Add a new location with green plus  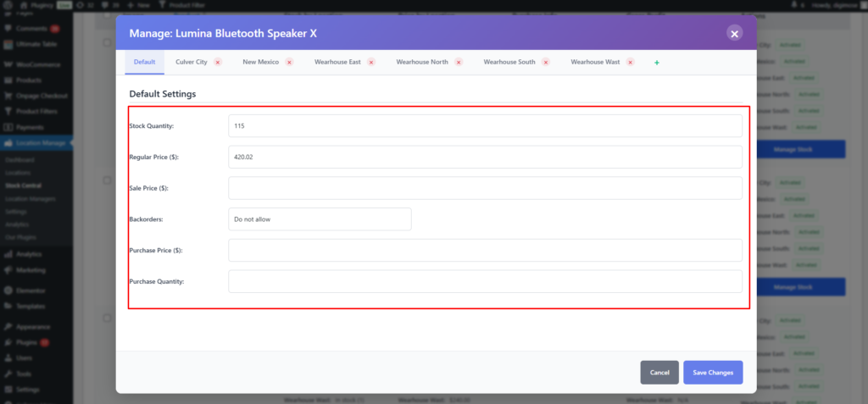pos(657,63)
